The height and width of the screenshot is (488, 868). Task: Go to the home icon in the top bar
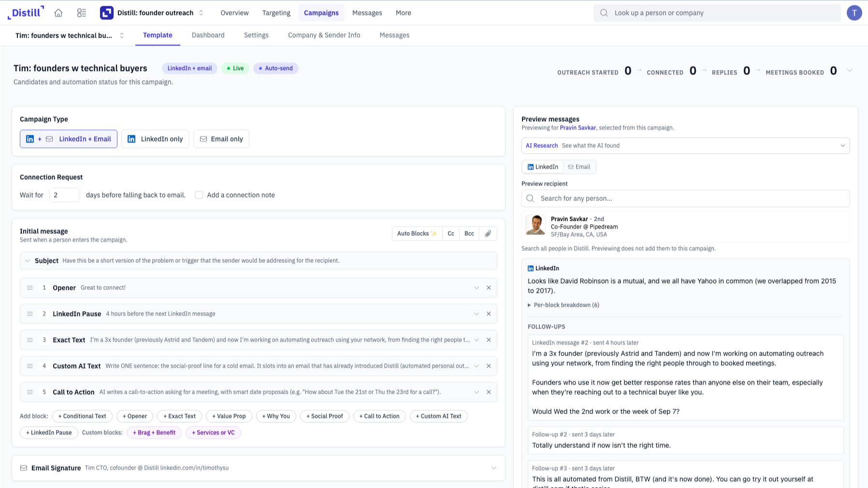(58, 13)
